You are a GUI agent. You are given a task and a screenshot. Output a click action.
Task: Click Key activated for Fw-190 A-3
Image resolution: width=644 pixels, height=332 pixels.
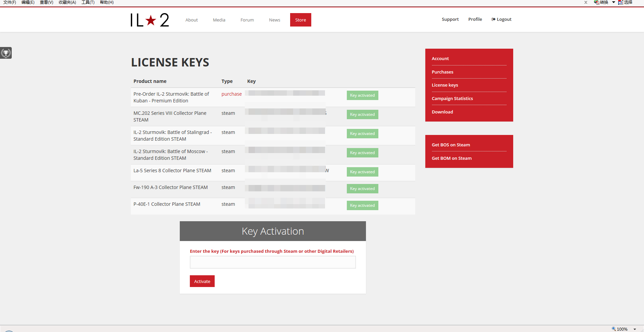tap(362, 189)
